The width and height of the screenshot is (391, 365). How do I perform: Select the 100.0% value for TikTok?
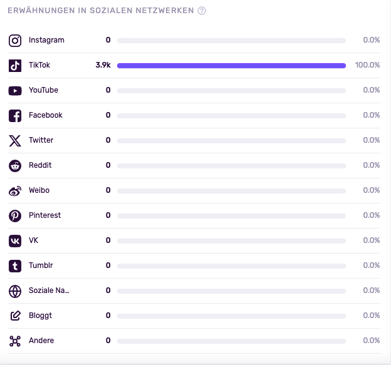click(368, 65)
